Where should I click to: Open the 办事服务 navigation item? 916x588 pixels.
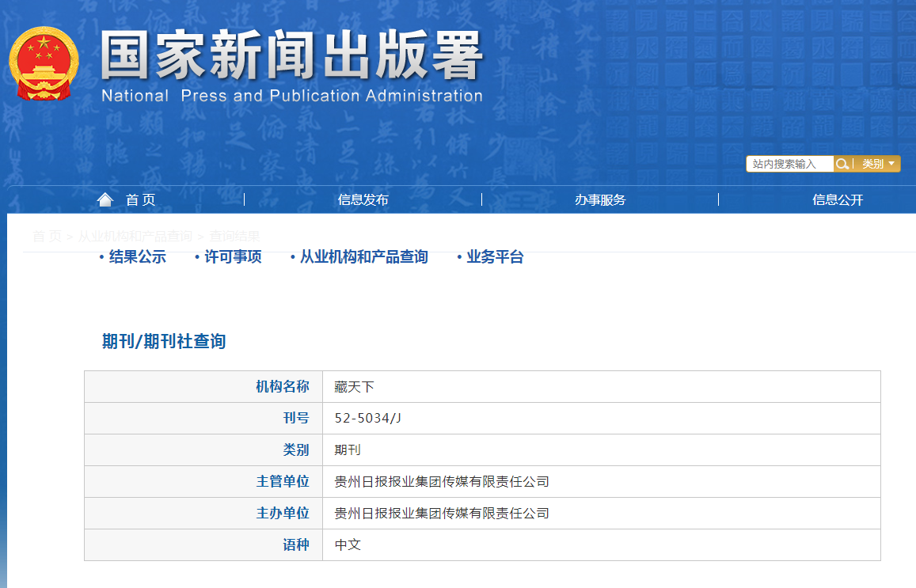(600, 199)
